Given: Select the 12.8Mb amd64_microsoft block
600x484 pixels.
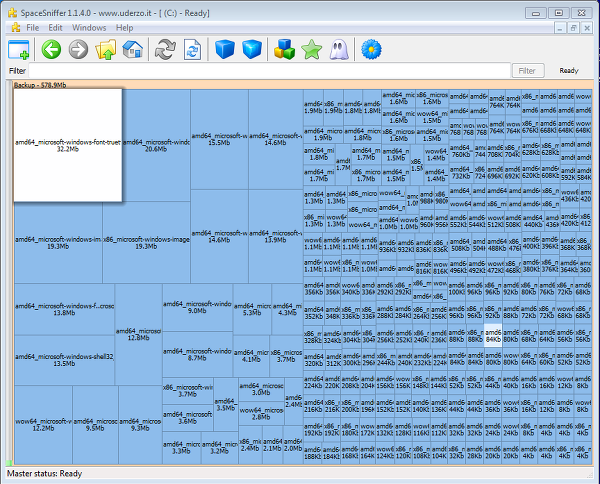Looking at the screenshot, I should [x=139, y=334].
